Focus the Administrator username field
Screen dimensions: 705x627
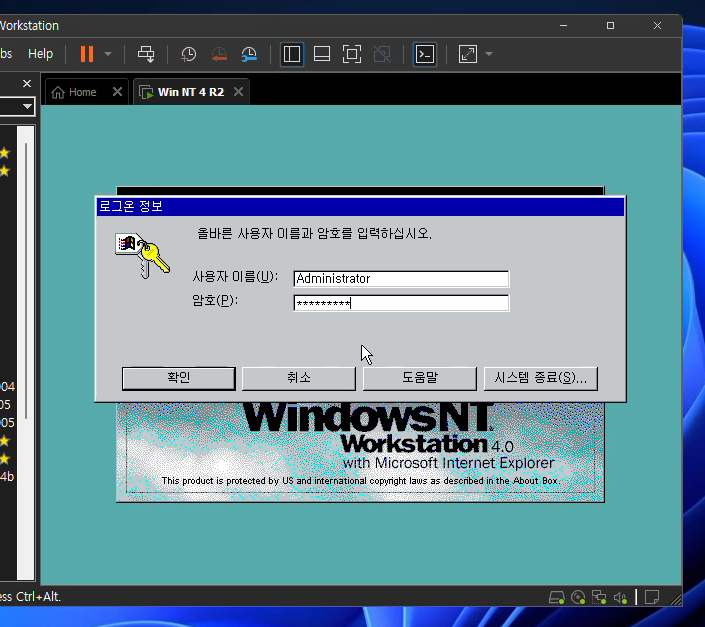coord(401,279)
